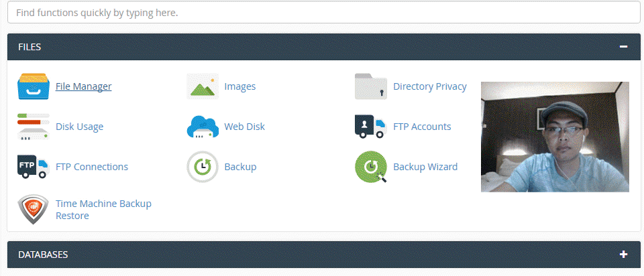
Task: Launch the Backup Wizard green icon
Action: point(371,167)
